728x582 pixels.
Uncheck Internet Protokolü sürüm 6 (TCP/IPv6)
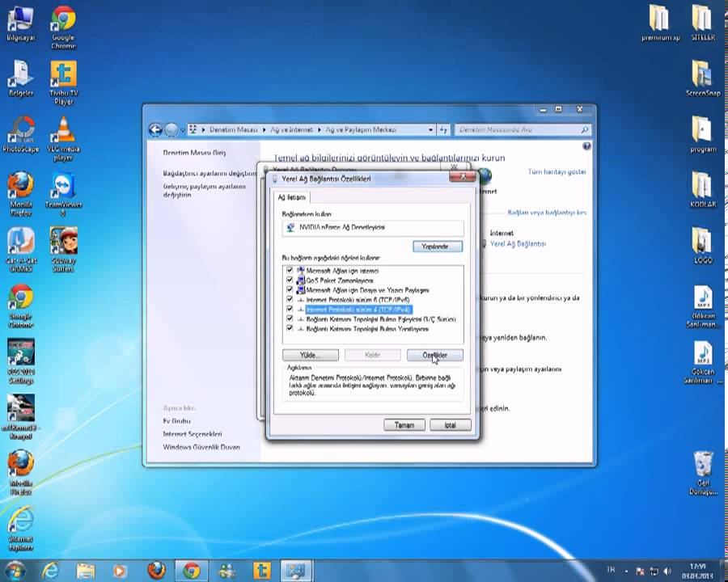pyautogui.click(x=290, y=299)
